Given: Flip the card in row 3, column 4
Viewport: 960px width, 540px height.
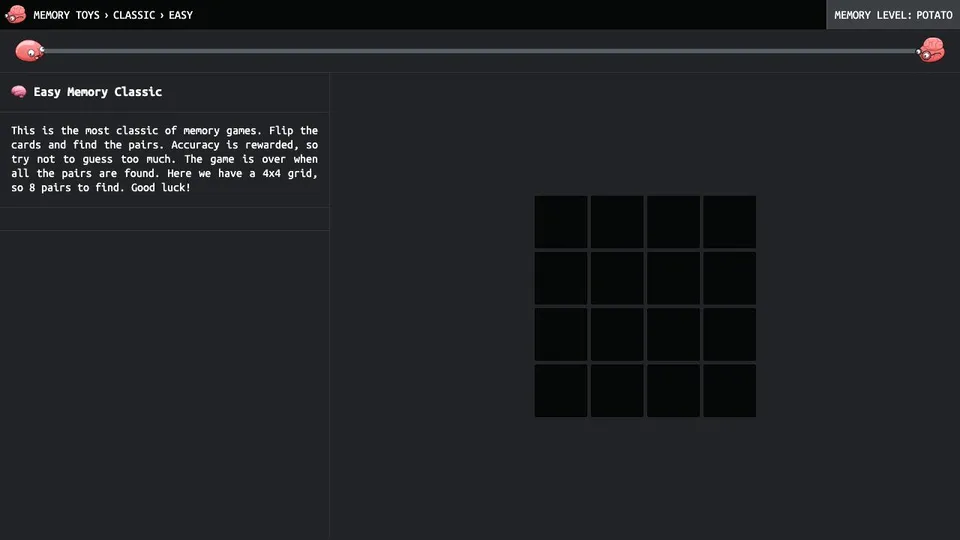Looking at the screenshot, I should pyautogui.click(x=730, y=335).
